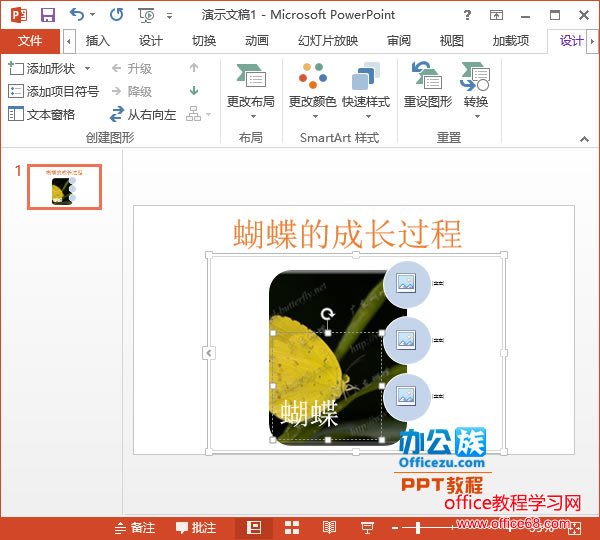This screenshot has height=540, width=600.
Task: Start slideshow from status bar icon
Action: [367, 527]
